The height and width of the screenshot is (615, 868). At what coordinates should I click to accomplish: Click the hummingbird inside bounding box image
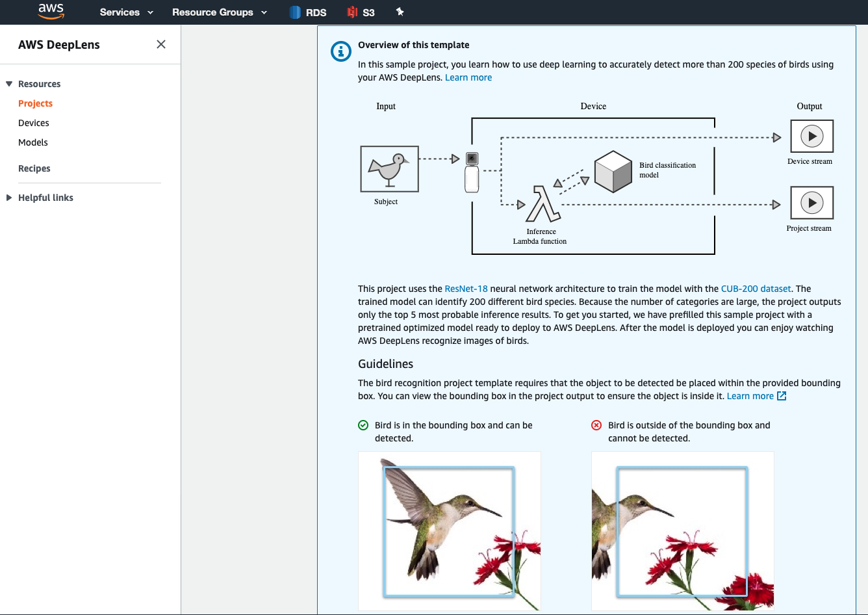(449, 530)
